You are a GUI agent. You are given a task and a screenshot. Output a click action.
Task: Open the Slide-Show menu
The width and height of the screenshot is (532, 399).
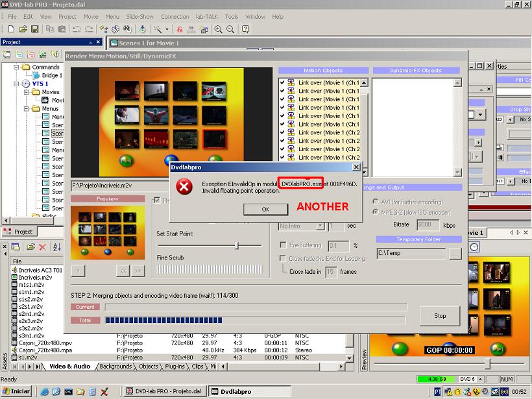coord(139,17)
